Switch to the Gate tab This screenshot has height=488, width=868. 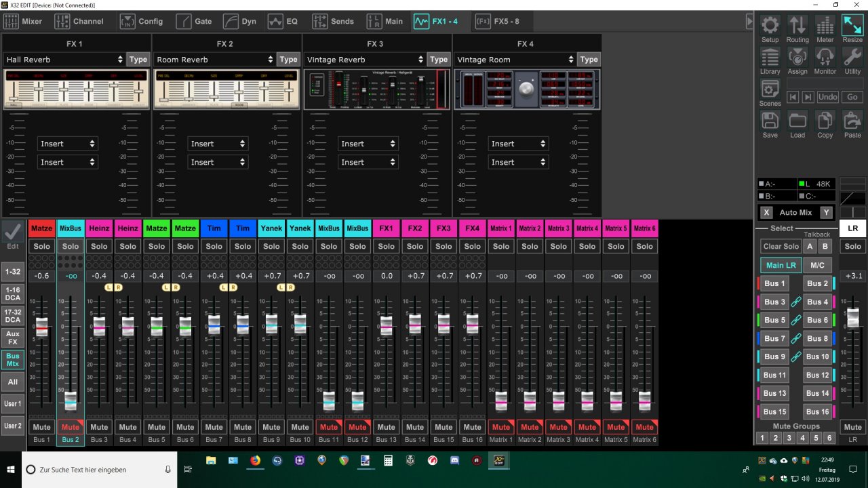pos(195,21)
